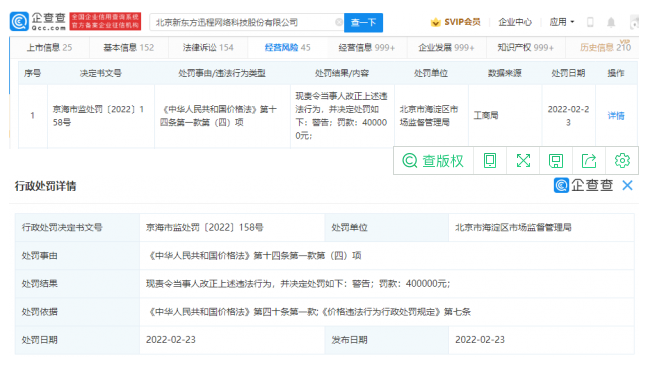Click the 决定书文号 column header

[101, 73]
